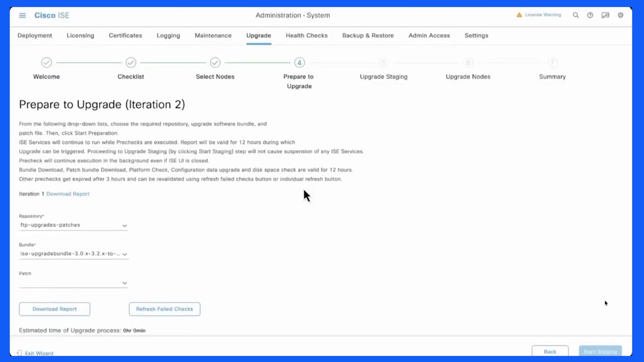Click the Checklist step checkmark circle
644x362 pixels.
(131, 63)
